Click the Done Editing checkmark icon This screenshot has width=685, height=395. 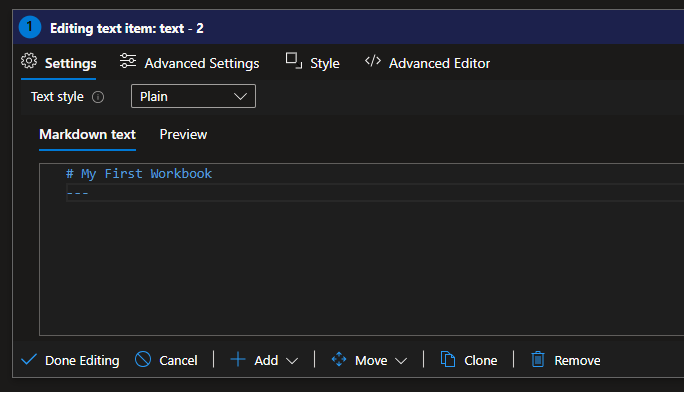(x=29, y=360)
